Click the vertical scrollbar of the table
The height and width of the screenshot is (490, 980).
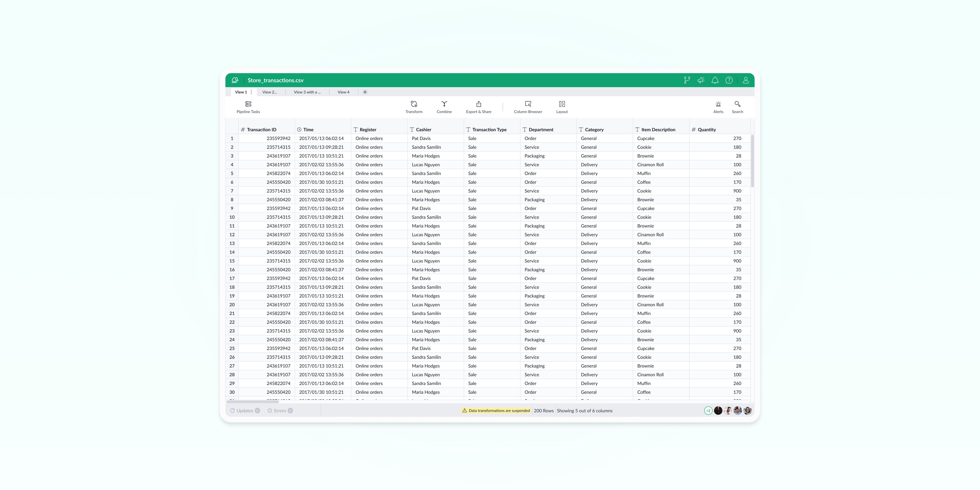[752, 161]
